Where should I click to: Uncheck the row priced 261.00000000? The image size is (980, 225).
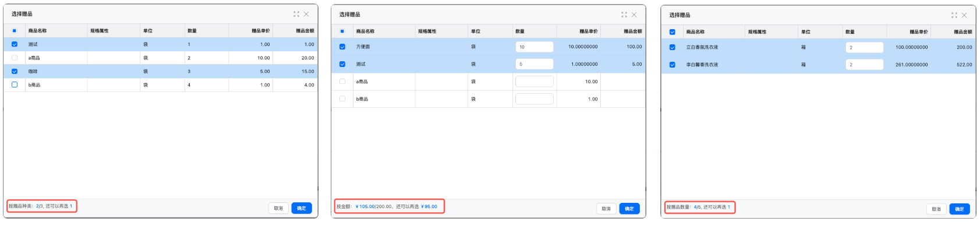tap(673, 65)
